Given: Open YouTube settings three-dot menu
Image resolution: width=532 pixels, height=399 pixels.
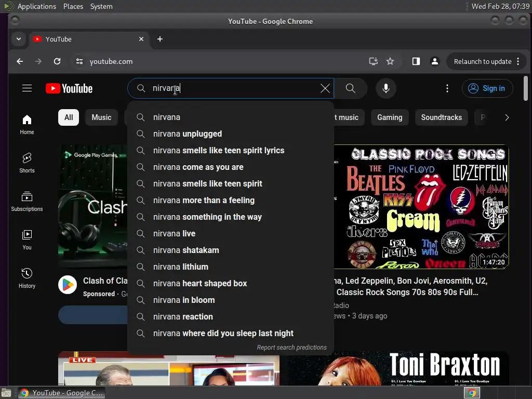Looking at the screenshot, I should [447, 88].
